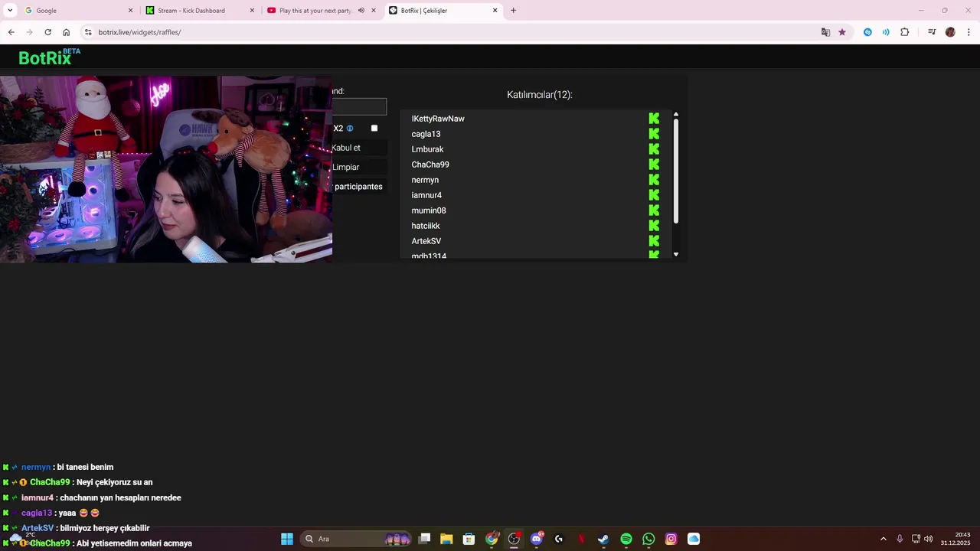This screenshot has height=551, width=980.
Task: Go back to the previous page
Action: pos(11,32)
